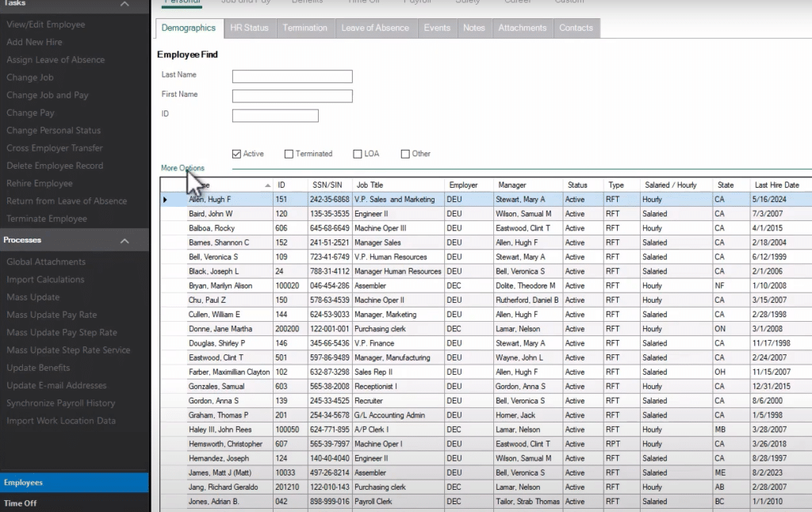Viewport: 812px width, 512px height.
Task: Open Return from Leave of Absence task
Action: (67, 201)
